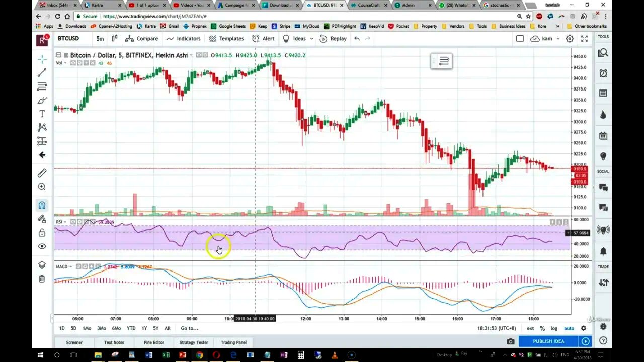Open chart settings gear in top toolbar

pos(570,38)
